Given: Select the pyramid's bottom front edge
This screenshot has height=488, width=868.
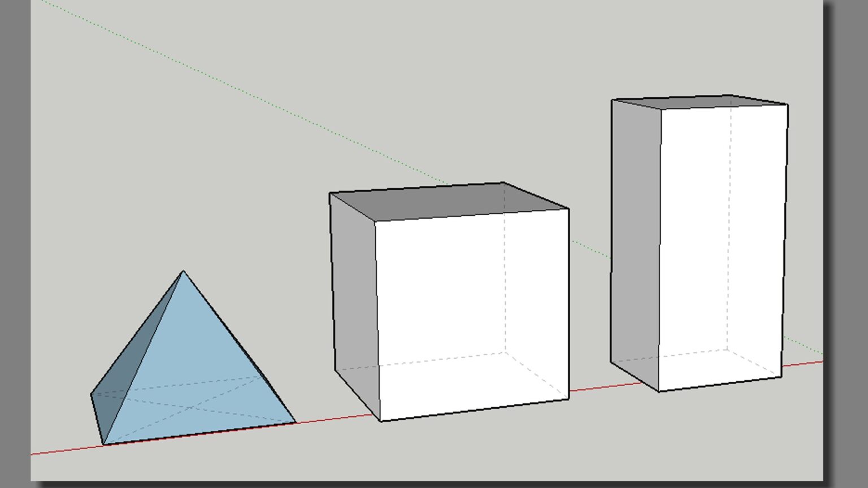Looking at the screenshot, I should (x=198, y=434).
